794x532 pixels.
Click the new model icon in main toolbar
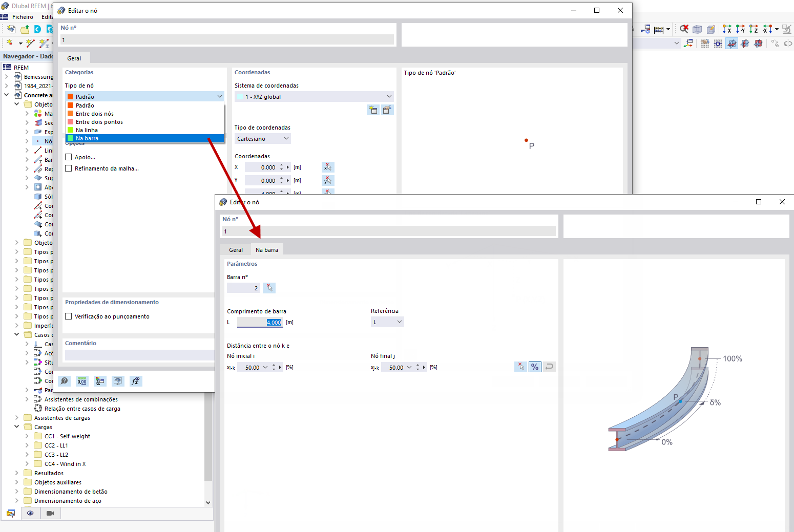pos(11,29)
